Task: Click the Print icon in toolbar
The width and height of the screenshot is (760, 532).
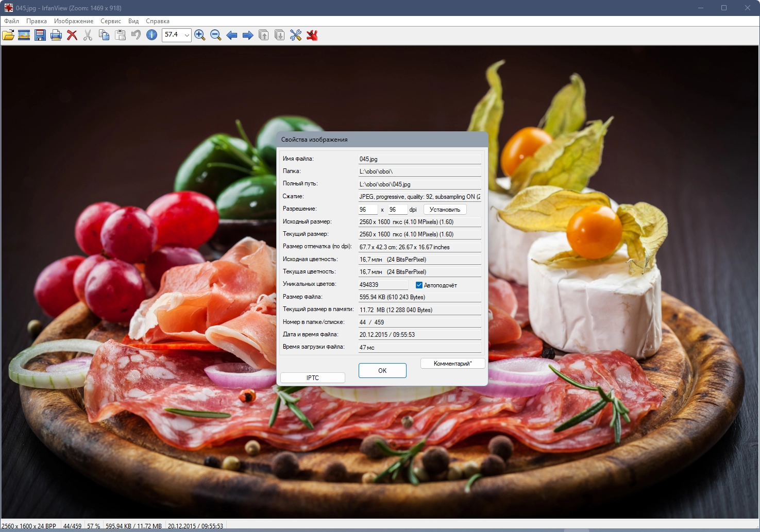Action: click(56, 35)
